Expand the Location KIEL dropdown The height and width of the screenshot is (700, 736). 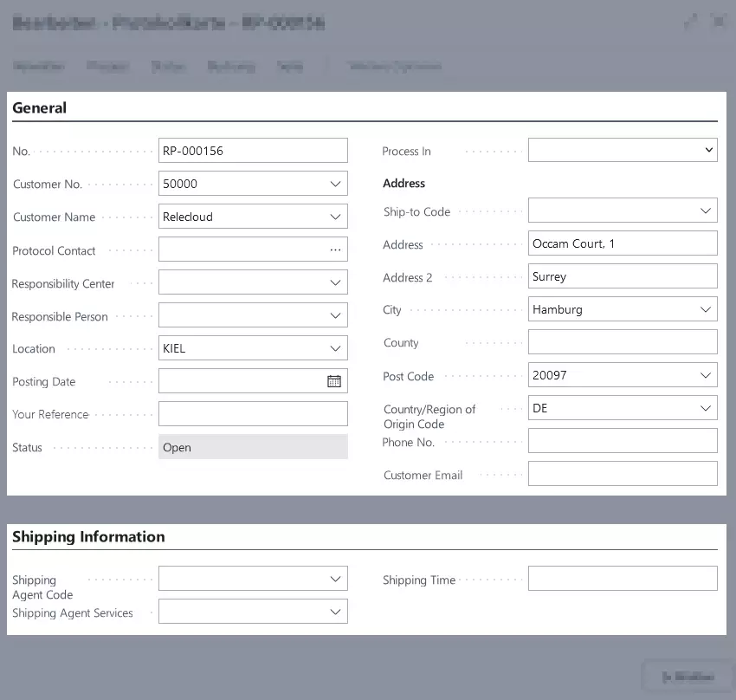click(334, 347)
